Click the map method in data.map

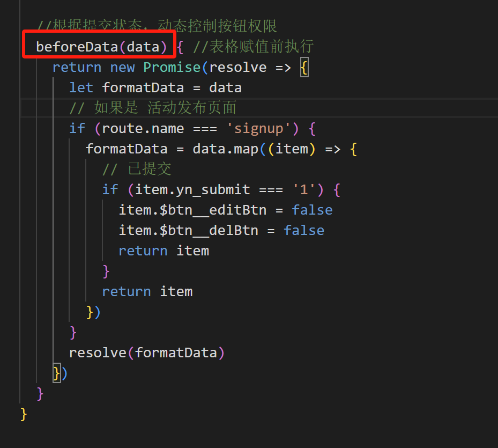(x=246, y=149)
